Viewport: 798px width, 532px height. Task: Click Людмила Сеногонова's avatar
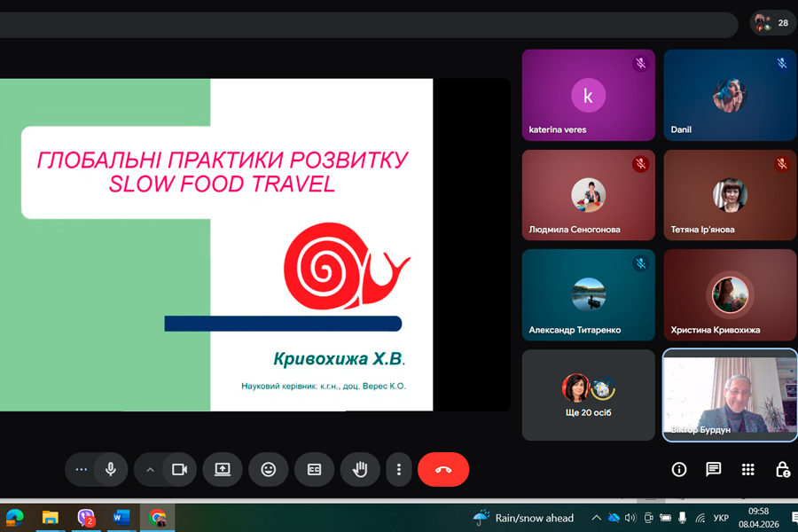pos(589,195)
